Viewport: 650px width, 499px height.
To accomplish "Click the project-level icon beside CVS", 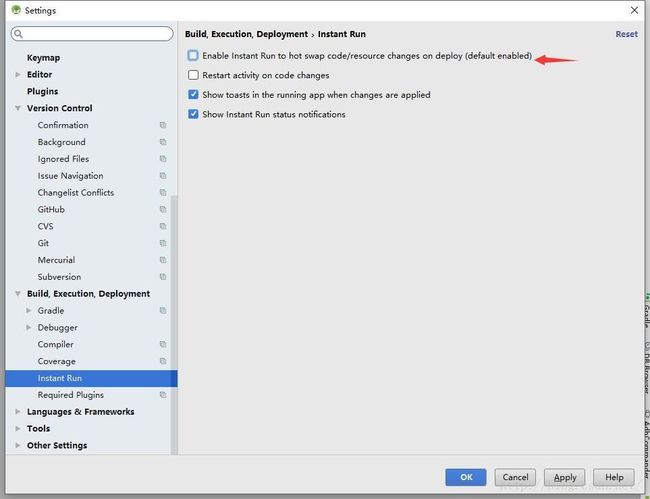I will pyautogui.click(x=163, y=226).
